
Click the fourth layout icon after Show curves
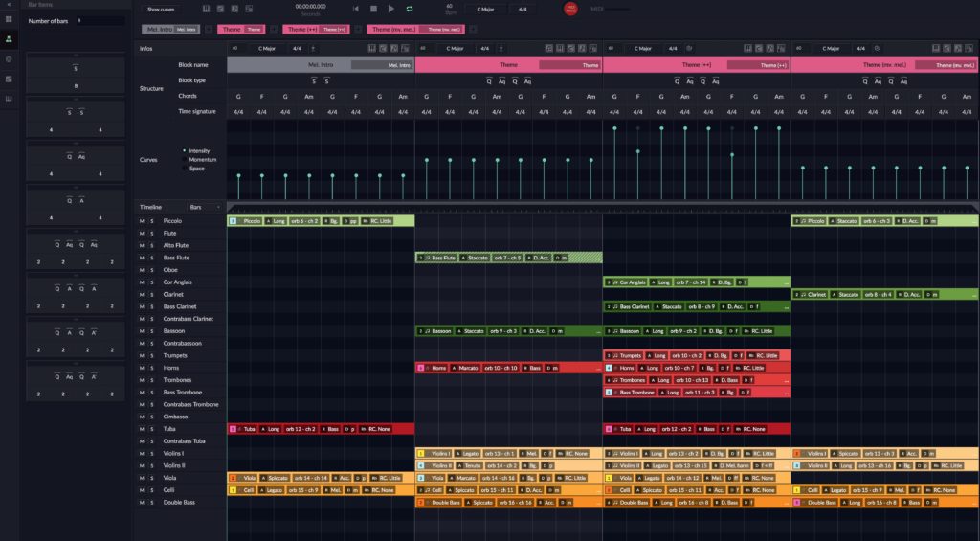pos(250,9)
